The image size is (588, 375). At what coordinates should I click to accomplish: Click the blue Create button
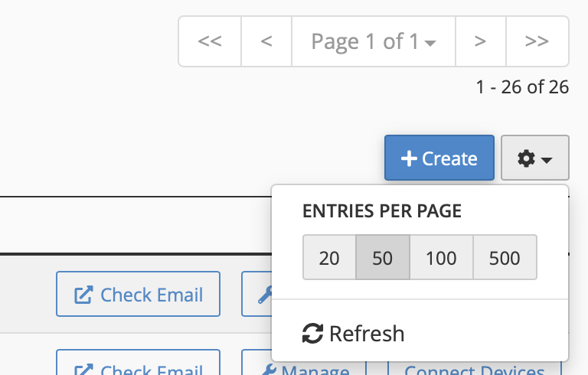point(439,158)
